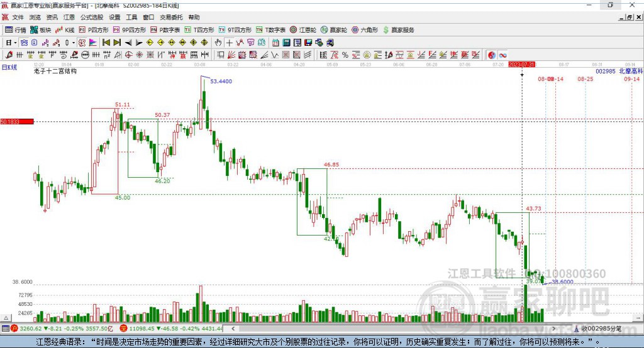Jump to first bar with green skip-back icon
Image resolution: width=644 pixels, height=348 pixels.
[x=106, y=43]
